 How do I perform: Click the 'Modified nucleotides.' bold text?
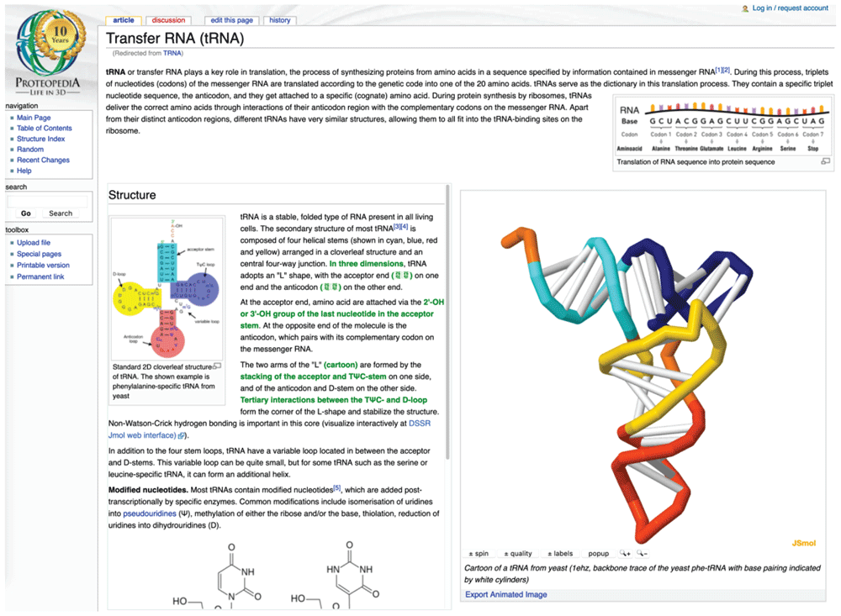click(148, 490)
